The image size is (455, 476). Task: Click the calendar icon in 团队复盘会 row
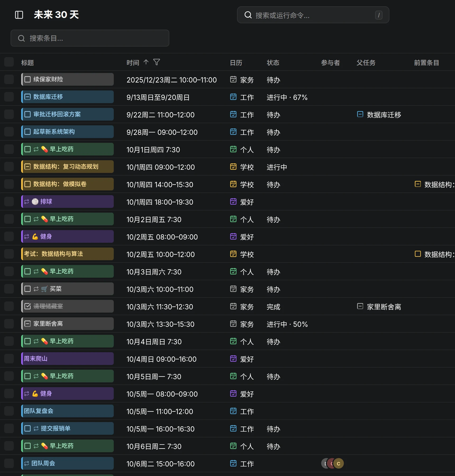click(x=233, y=411)
